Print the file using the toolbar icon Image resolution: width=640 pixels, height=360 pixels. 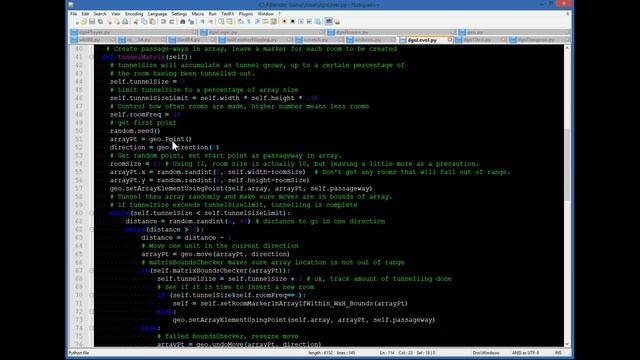(126, 21)
